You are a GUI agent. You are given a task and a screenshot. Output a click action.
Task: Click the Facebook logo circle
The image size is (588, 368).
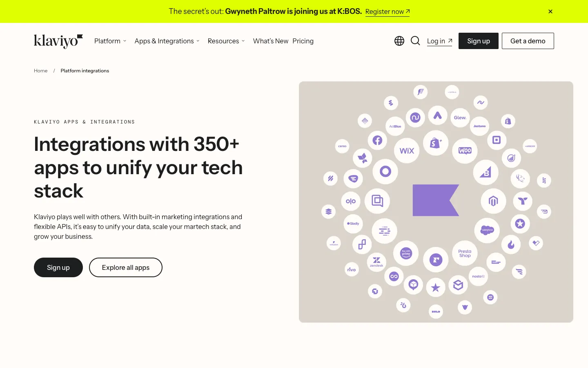tap(377, 141)
